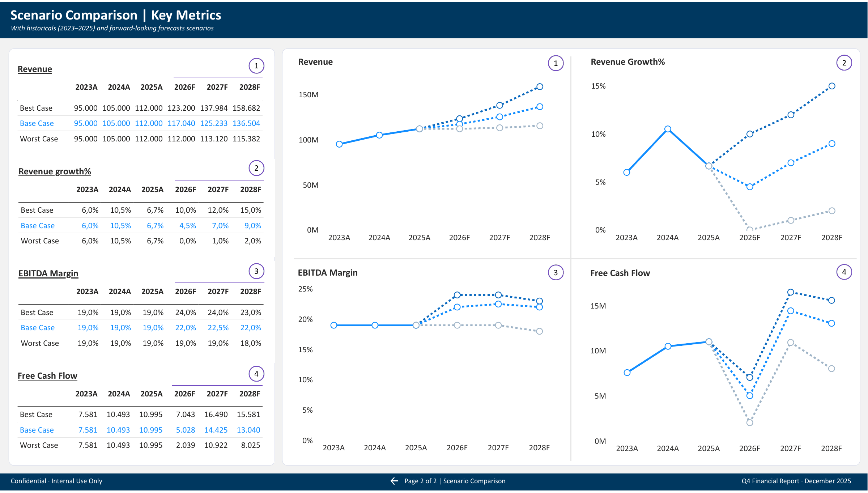The width and height of the screenshot is (868, 493).
Task: Select the highest 2028F point in Revenue chart
Action: pos(540,87)
